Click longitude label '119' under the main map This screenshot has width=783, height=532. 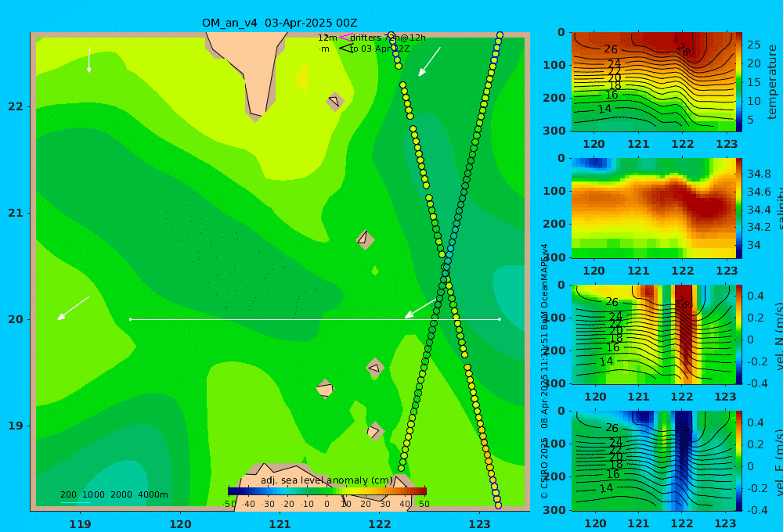(x=80, y=524)
